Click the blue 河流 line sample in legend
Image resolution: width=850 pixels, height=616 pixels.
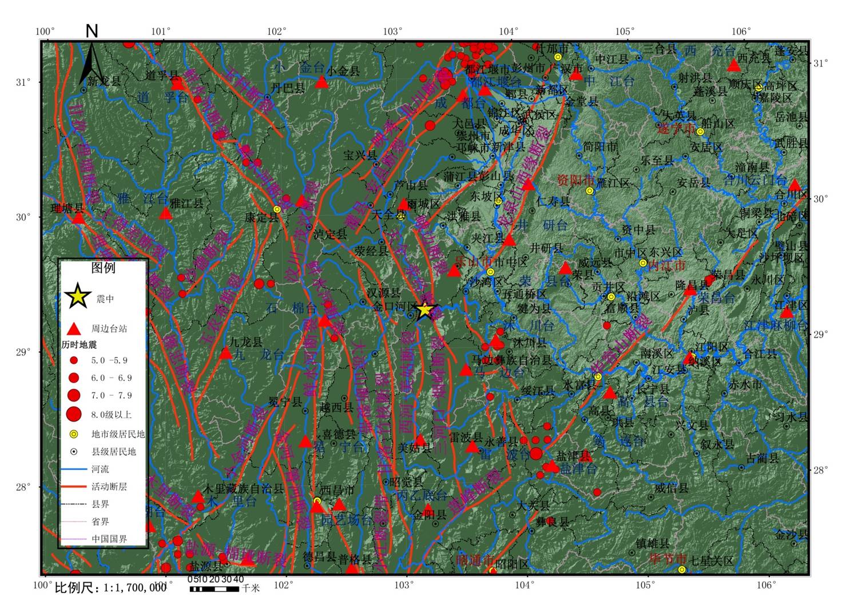[x=74, y=469]
